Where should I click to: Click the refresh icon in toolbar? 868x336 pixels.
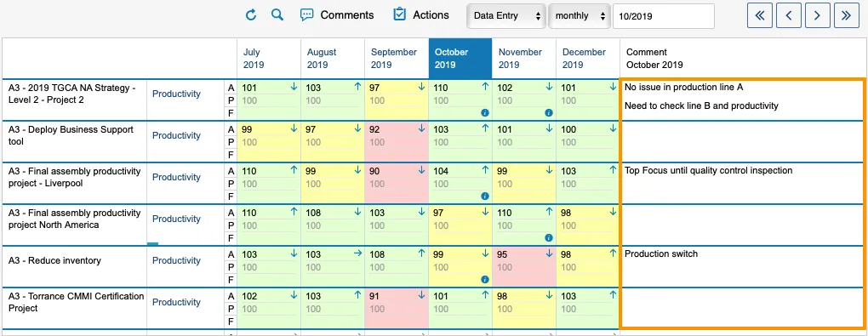click(251, 15)
